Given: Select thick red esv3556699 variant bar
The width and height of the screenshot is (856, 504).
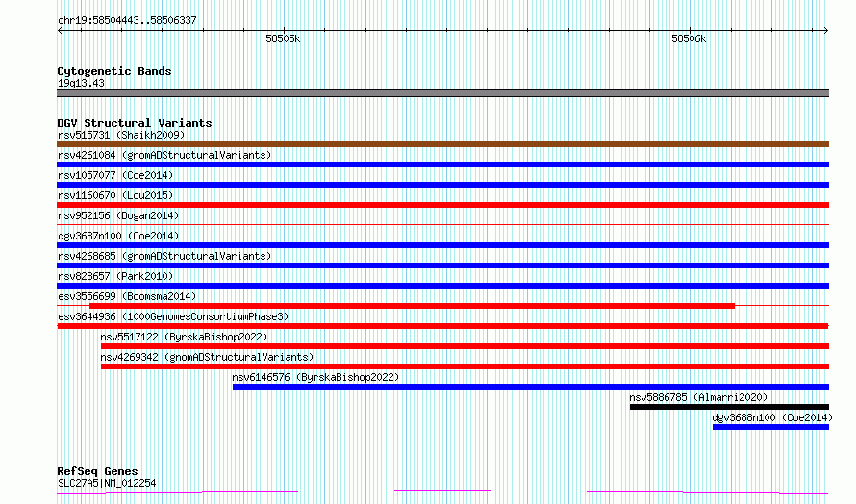Looking at the screenshot, I should [x=413, y=306].
